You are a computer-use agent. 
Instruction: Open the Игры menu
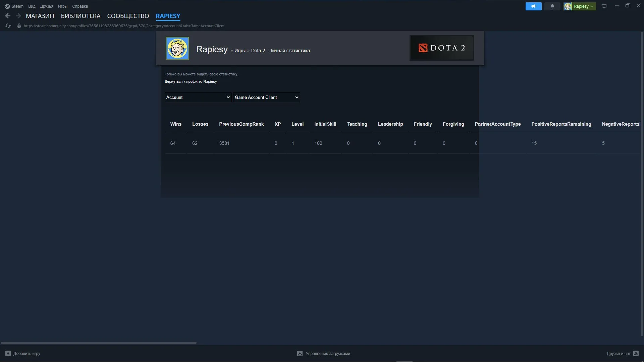click(63, 6)
